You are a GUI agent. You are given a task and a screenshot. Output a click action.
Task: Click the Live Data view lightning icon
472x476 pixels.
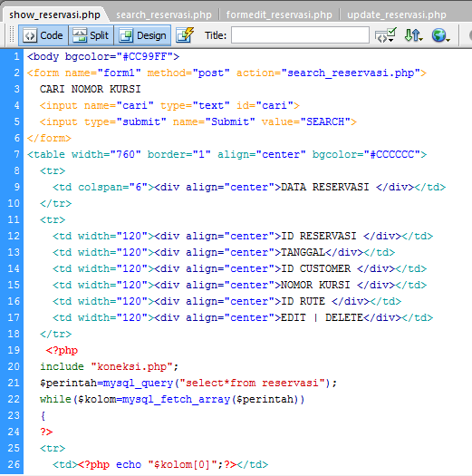point(185,35)
